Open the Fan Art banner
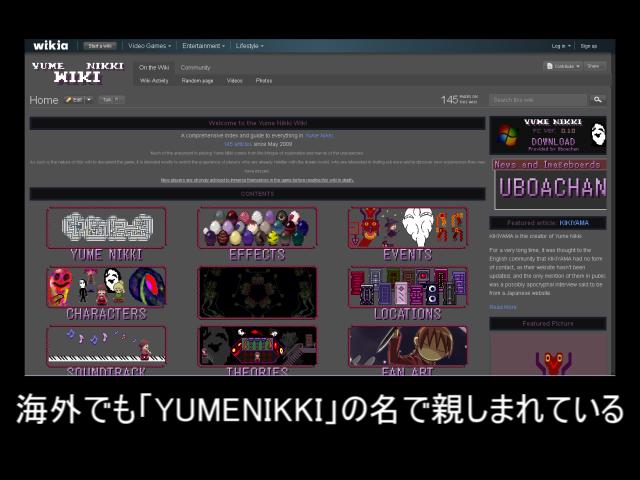The height and width of the screenshot is (480, 640). click(407, 346)
